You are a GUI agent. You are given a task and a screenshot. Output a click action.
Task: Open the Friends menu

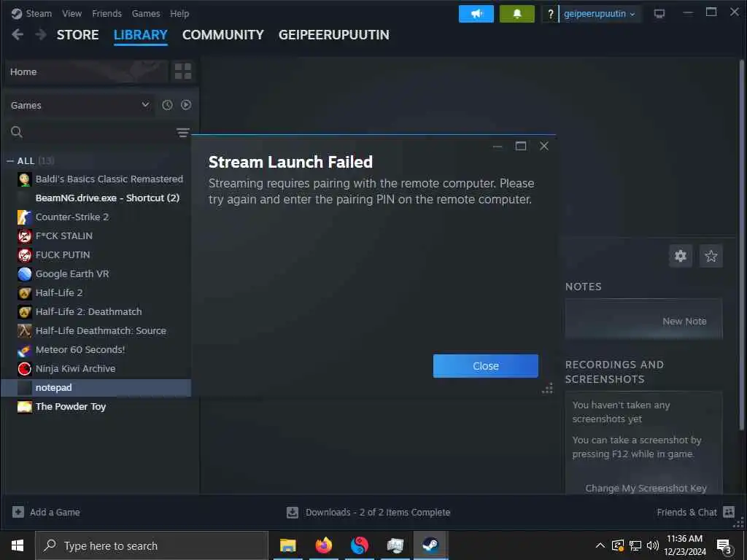107,13
